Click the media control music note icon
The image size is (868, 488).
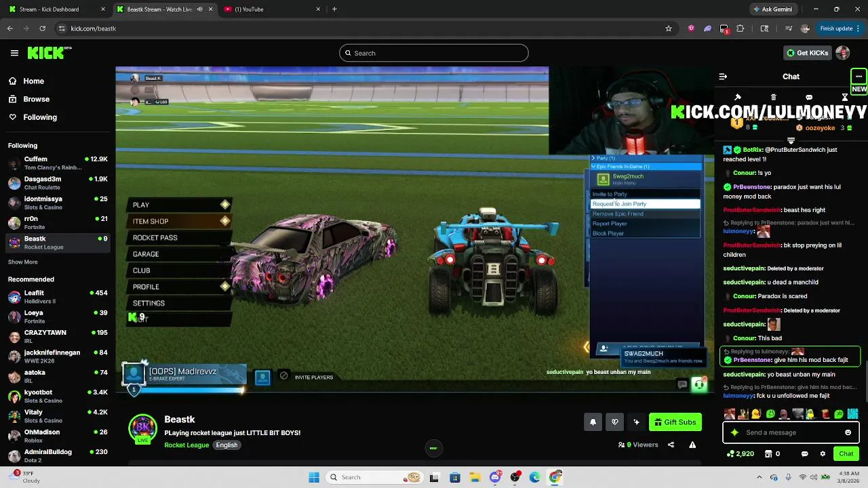788,28
